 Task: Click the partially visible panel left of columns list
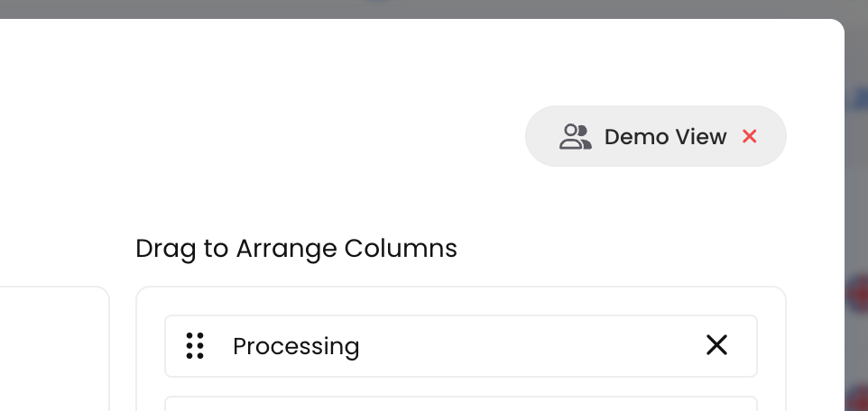(54, 349)
